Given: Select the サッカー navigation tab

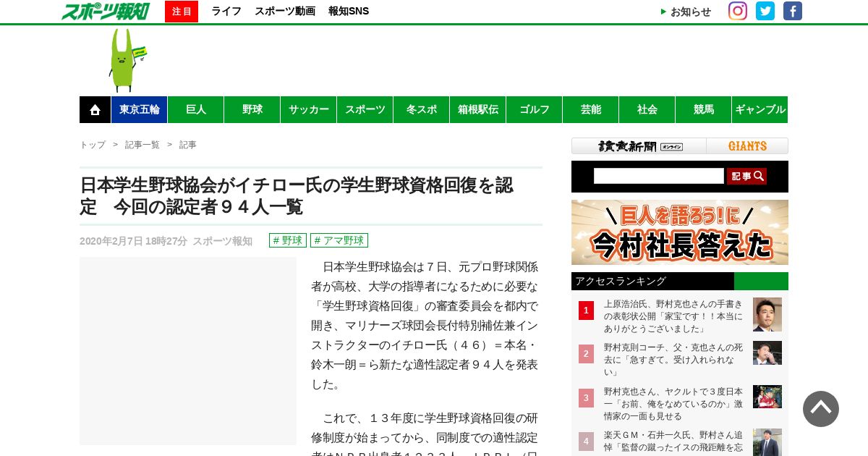Looking at the screenshot, I should tap(309, 110).
